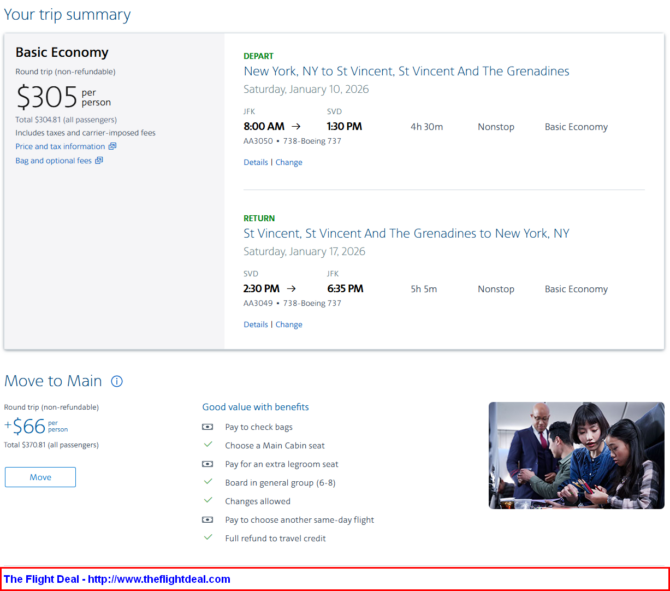Screen dimensions: 670x591
Task: Change the departing flight AA3050
Action: click(289, 162)
